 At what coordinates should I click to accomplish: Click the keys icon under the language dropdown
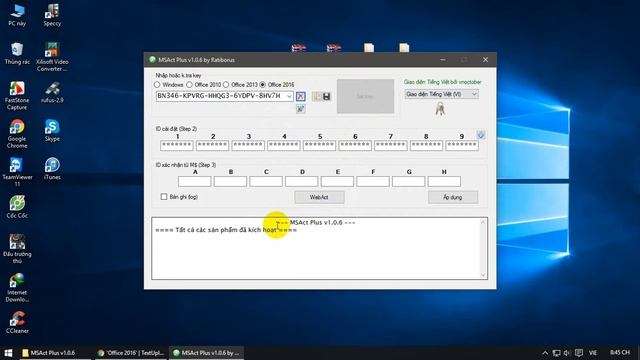click(440, 109)
